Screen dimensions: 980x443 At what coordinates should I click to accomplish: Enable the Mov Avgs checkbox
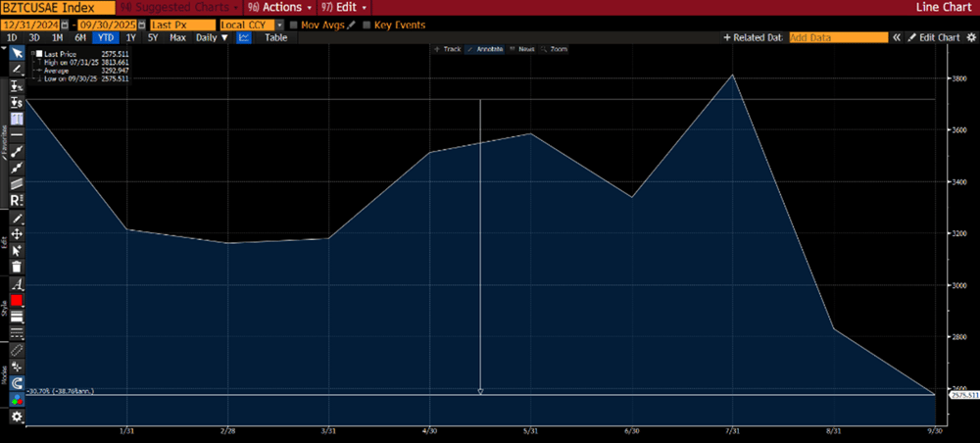click(295, 25)
